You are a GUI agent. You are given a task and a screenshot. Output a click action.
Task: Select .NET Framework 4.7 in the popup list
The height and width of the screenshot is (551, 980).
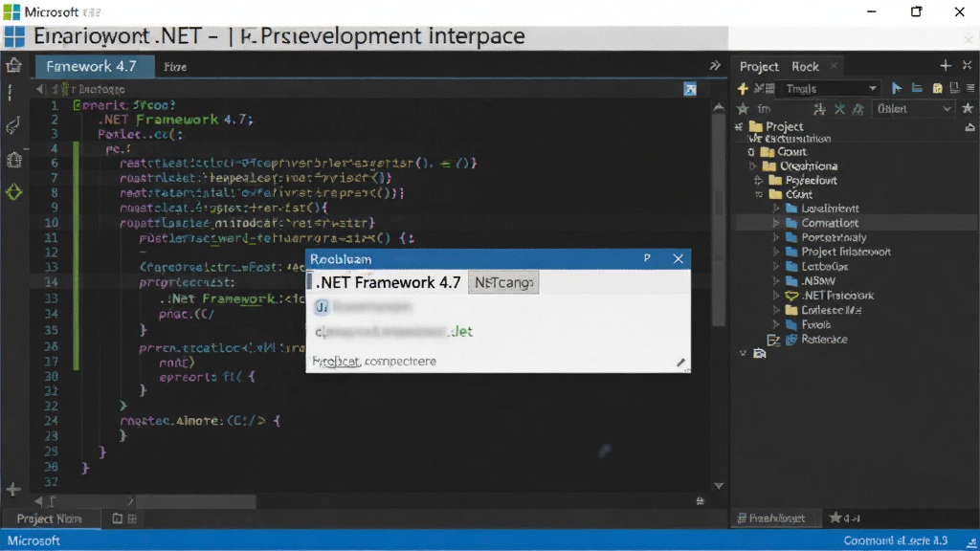coord(388,283)
